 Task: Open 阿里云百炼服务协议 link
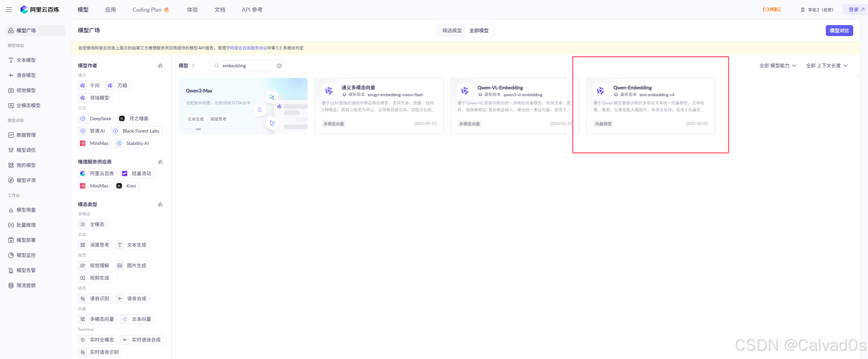[249, 48]
